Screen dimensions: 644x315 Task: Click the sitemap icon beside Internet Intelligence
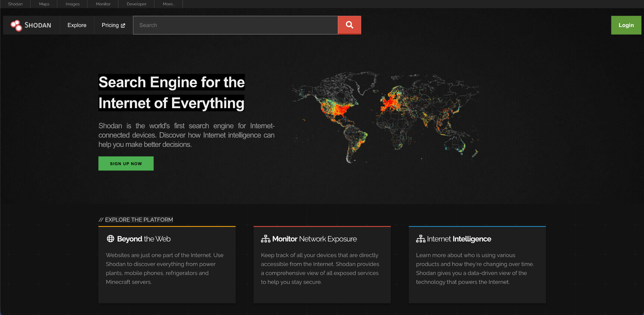pos(420,239)
